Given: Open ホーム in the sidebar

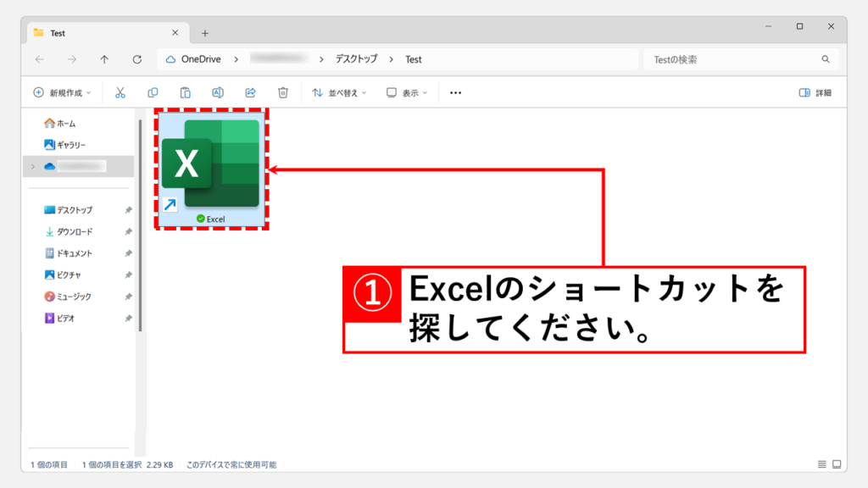Looking at the screenshot, I should click(x=60, y=124).
